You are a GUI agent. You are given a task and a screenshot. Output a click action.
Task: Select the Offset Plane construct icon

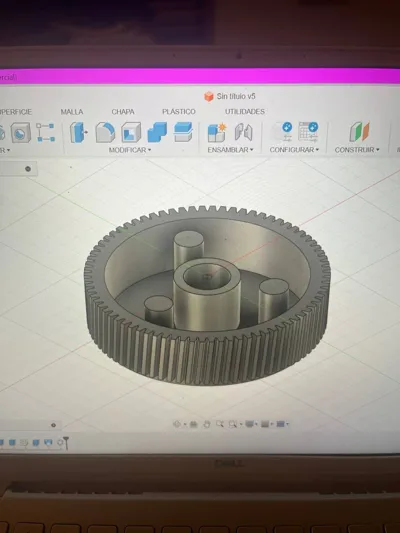click(x=359, y=132)
